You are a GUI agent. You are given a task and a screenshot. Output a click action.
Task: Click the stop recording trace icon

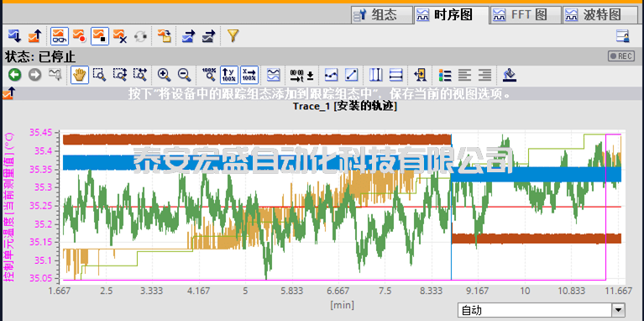click(x=100, y=36)
